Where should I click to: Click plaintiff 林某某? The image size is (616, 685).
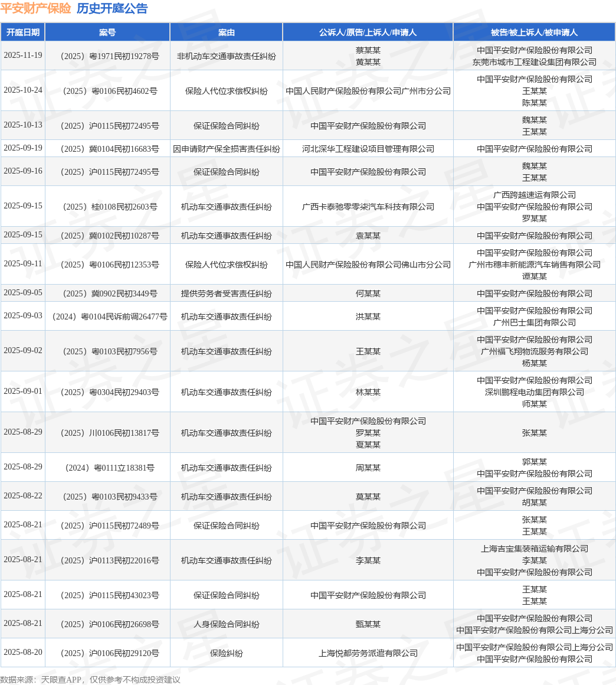(x=368, y=392)
